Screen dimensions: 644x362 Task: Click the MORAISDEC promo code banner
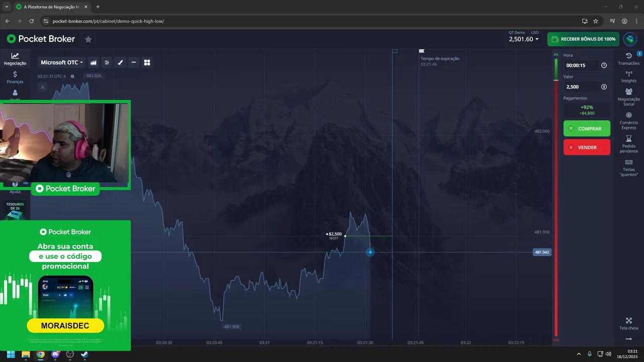click(65, 326)
